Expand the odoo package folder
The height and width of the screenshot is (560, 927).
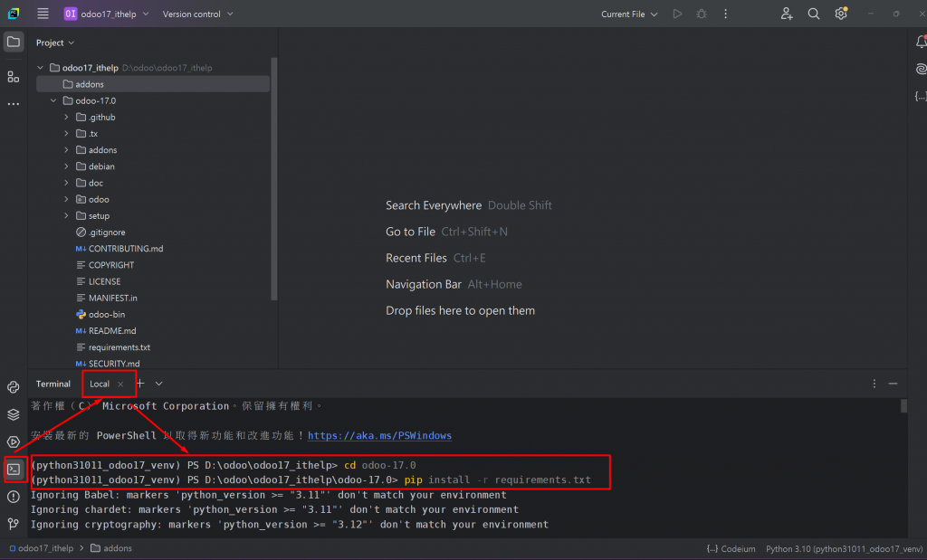coord(66,199)
